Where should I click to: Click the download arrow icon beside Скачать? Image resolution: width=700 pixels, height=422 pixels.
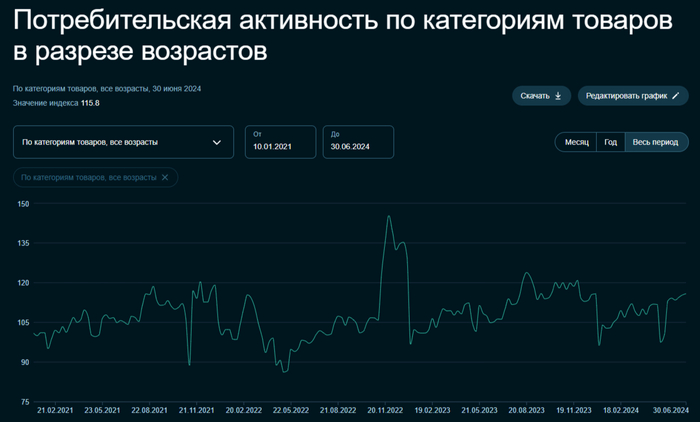558,96
